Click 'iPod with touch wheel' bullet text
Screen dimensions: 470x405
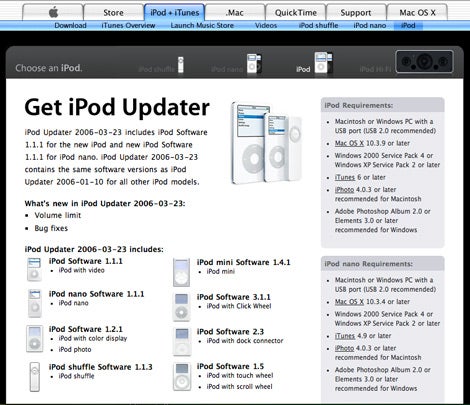tap(240, 375)
